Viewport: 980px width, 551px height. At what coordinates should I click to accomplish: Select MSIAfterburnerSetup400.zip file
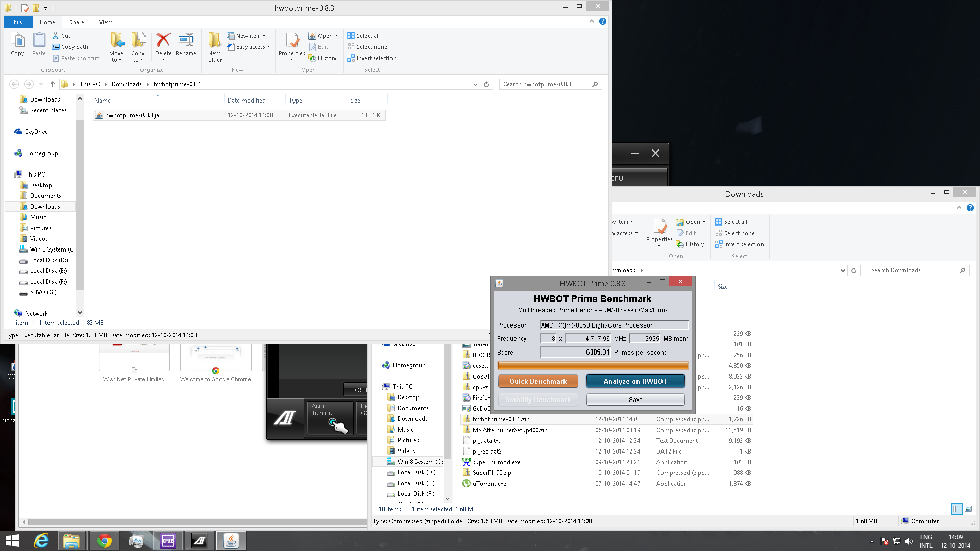click(x=606, y=430)
